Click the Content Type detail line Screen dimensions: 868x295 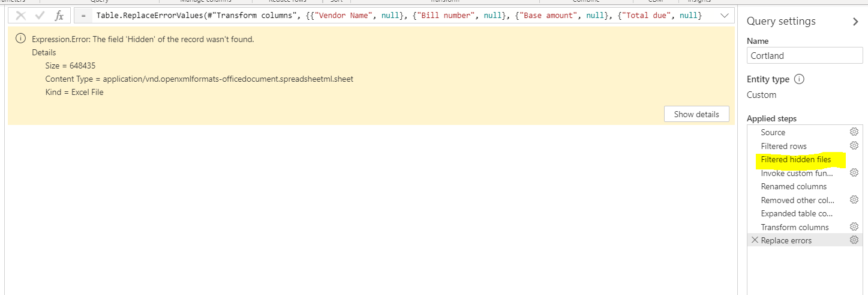coord(199,79)
